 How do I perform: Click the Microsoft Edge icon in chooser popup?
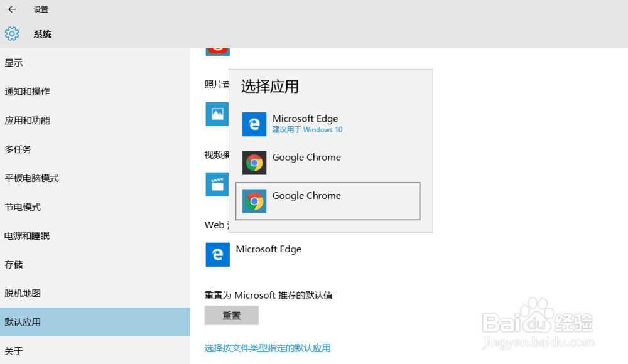pyautogui.click(x=254, y=124)
